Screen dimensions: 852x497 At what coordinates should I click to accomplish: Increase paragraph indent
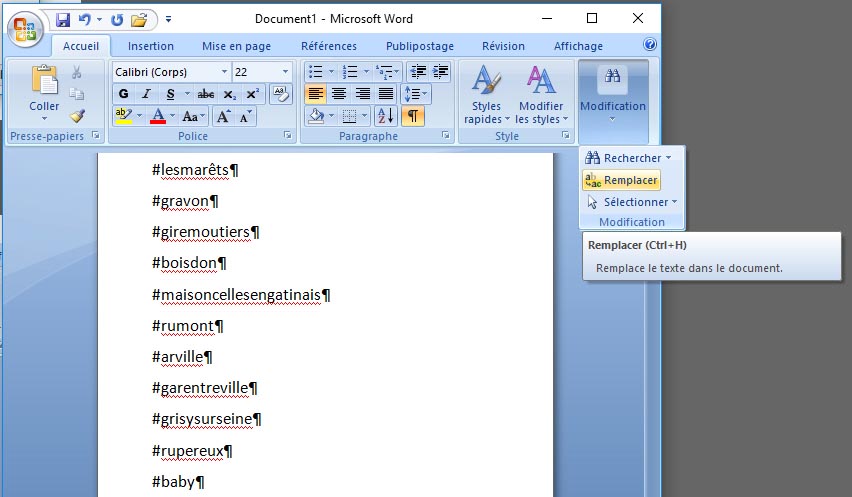(x=440, y=72)
